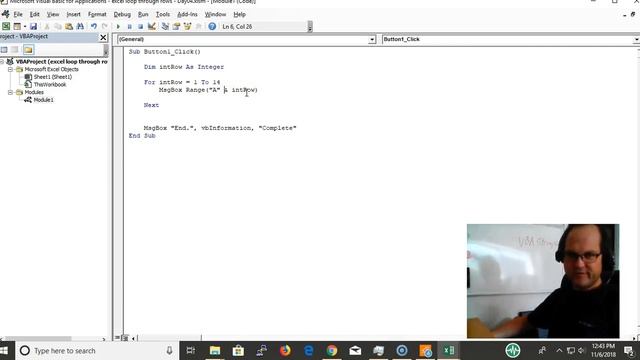Click the 'End Sub' line
The image size is (640, 360).
point(142,136)
